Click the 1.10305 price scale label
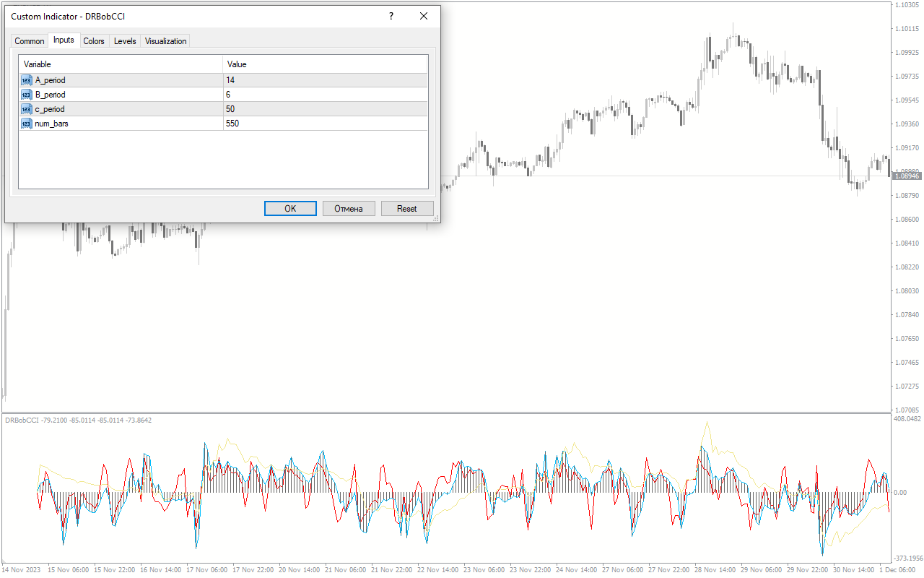 tap(907, 5)
